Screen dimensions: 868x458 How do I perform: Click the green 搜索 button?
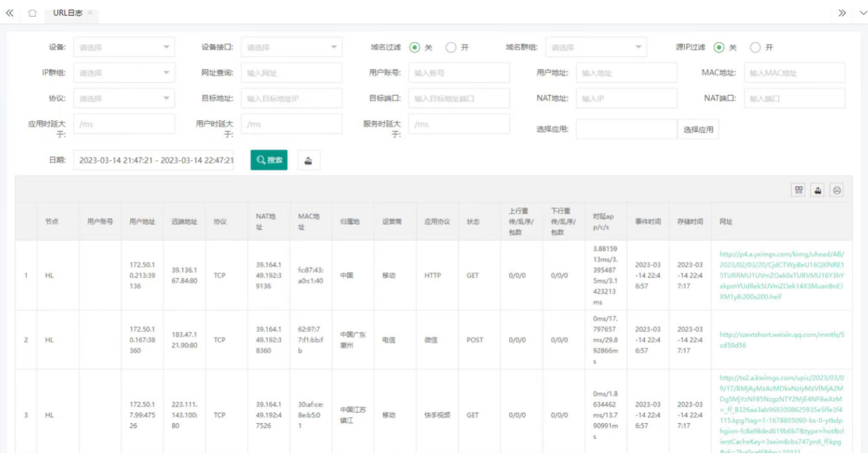269,160
